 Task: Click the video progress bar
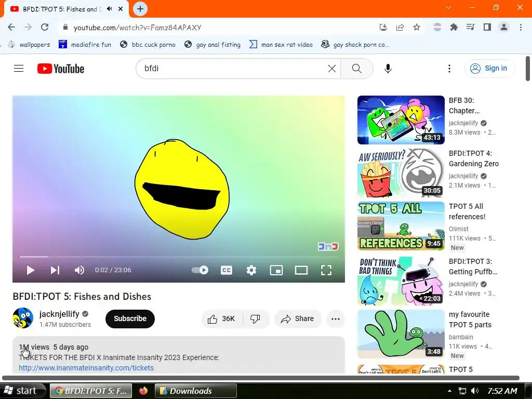(179, 257)
